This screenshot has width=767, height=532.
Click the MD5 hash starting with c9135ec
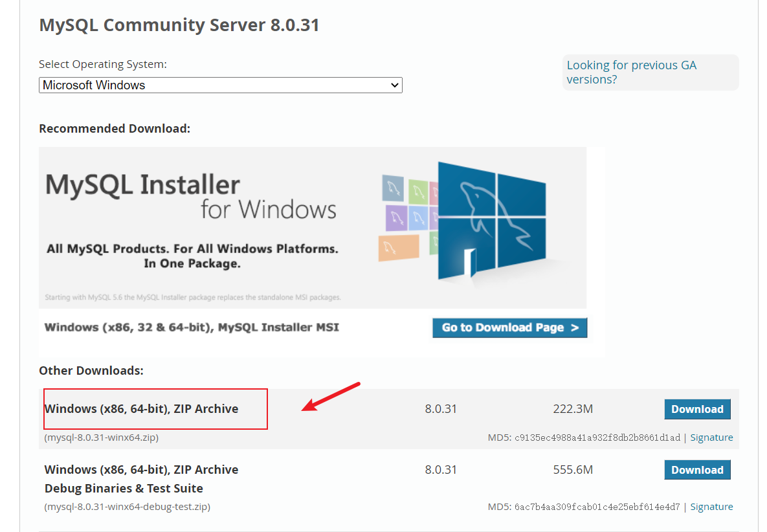pyautogui.click(x=597, y=438)
